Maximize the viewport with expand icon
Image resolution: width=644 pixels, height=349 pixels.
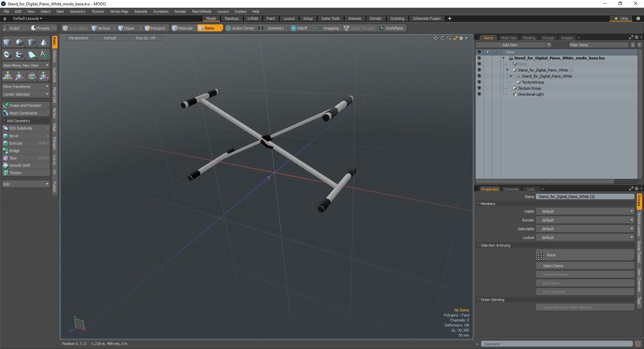pyautogui.click(x=455, y=38)
